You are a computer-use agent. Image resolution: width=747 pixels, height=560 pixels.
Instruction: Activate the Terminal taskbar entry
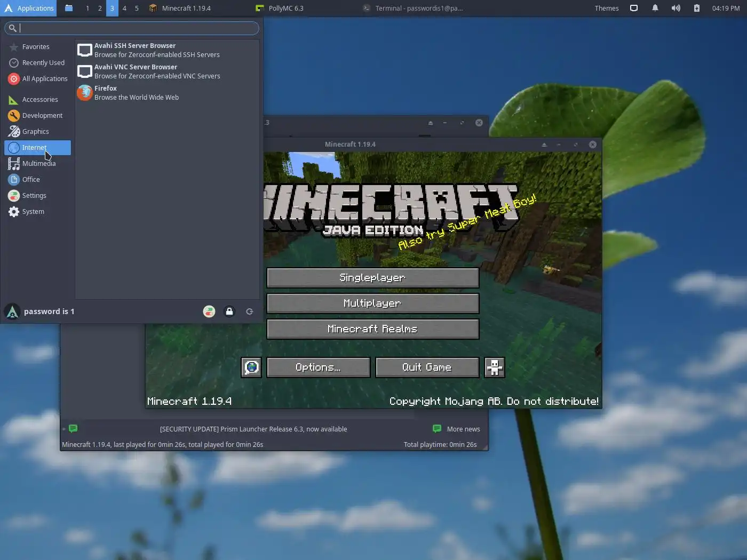click(x=412, y=8)
